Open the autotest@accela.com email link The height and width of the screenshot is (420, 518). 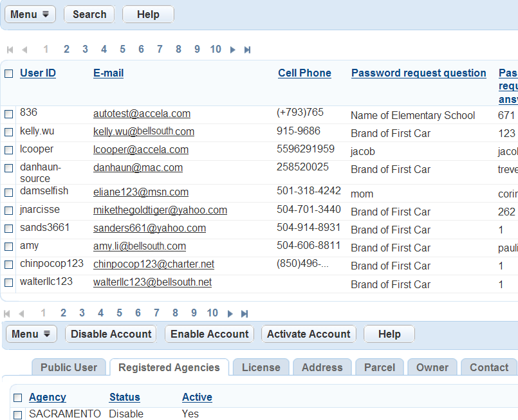click(142, 114)
